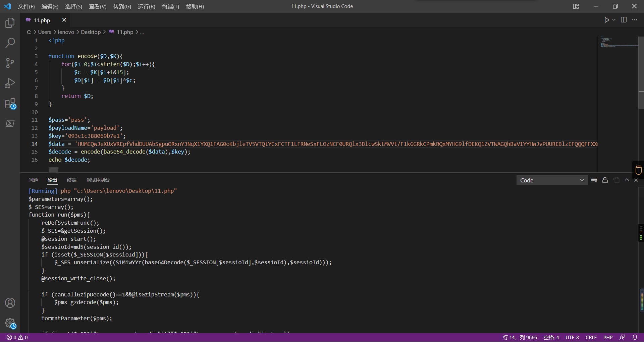Switch to the 输出 panel tab
The image size is (644, 342).
52,180
